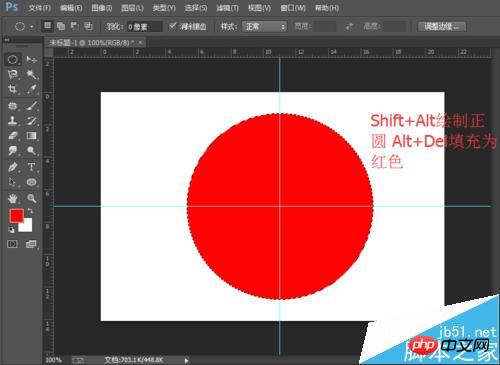Screen dimensions: 500x365
Task: Close the 未标题-1 document tab
Action: click(x=141, y=43)
